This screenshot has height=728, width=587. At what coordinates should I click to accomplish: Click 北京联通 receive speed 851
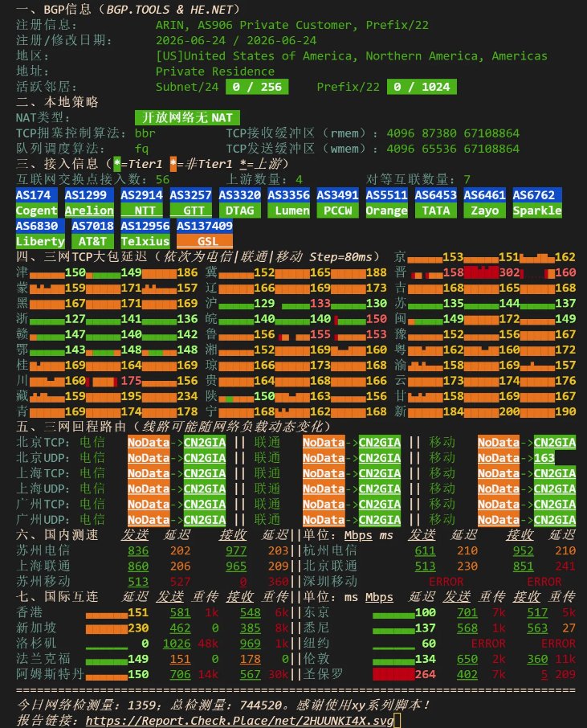point(523,566)
